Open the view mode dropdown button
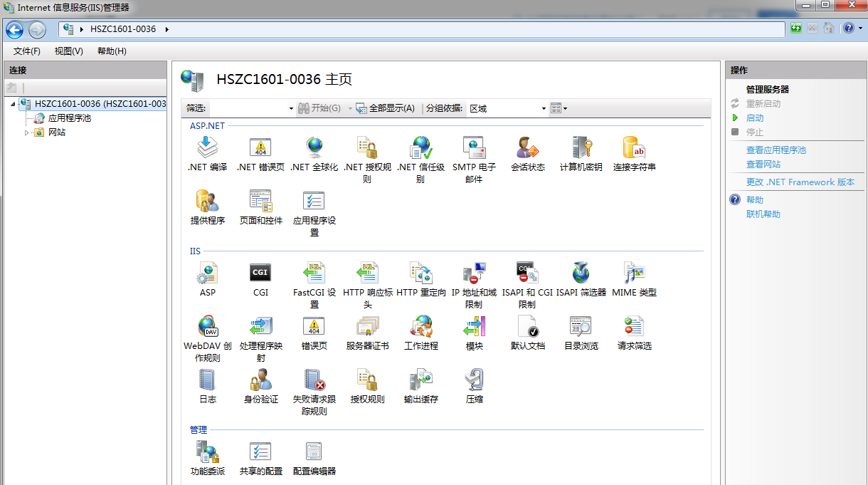868x485 pixels. click(x=559, y=108)
